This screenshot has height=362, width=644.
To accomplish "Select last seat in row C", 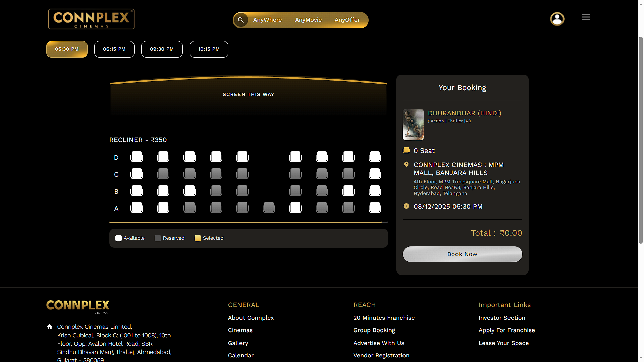I will coord(375,174).
